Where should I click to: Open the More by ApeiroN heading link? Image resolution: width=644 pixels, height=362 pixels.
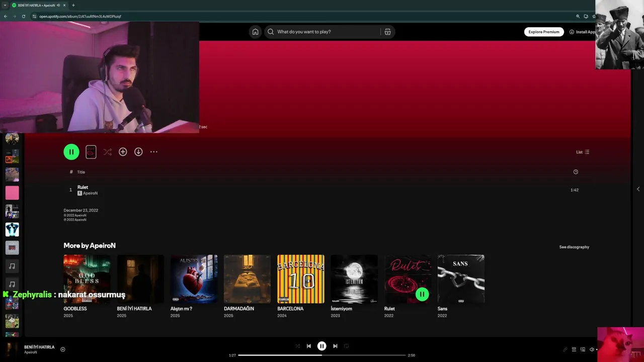coord(90,245)
